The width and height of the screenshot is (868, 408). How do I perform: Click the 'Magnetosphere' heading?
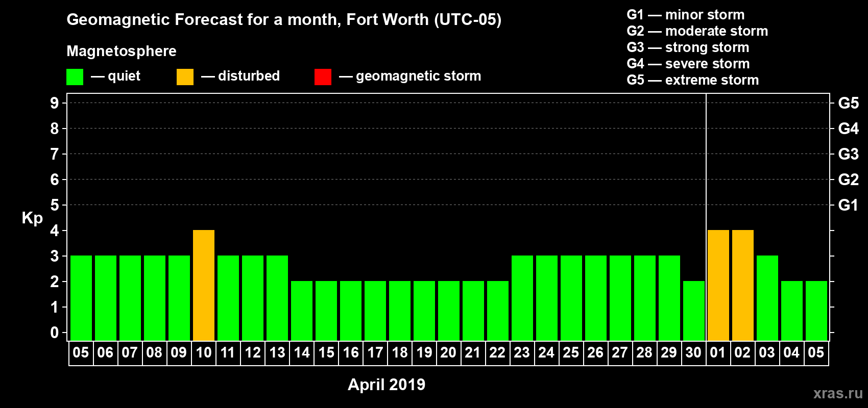(122, 51)
